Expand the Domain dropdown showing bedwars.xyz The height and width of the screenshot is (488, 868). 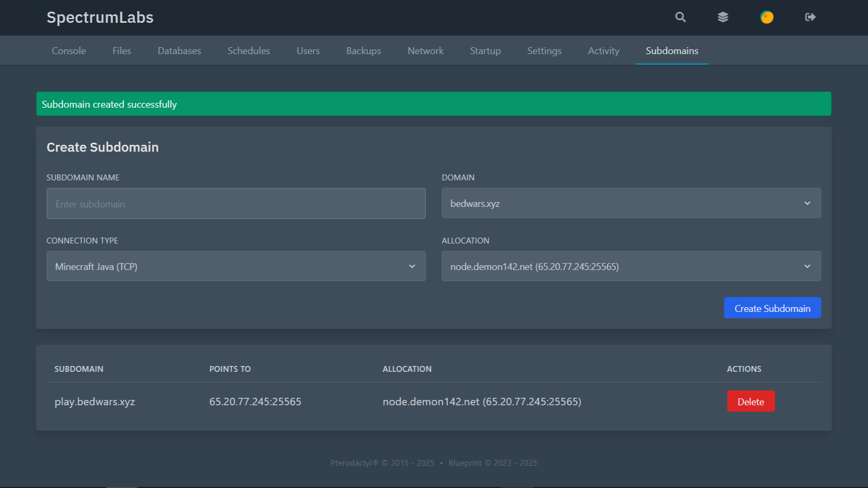[631, 203]
